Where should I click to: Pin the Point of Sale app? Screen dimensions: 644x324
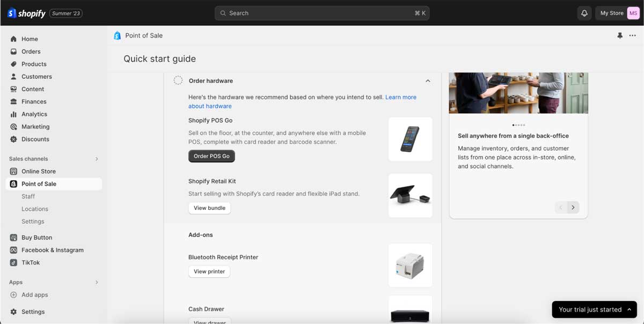pyautogui.click(x=620, y=35)
